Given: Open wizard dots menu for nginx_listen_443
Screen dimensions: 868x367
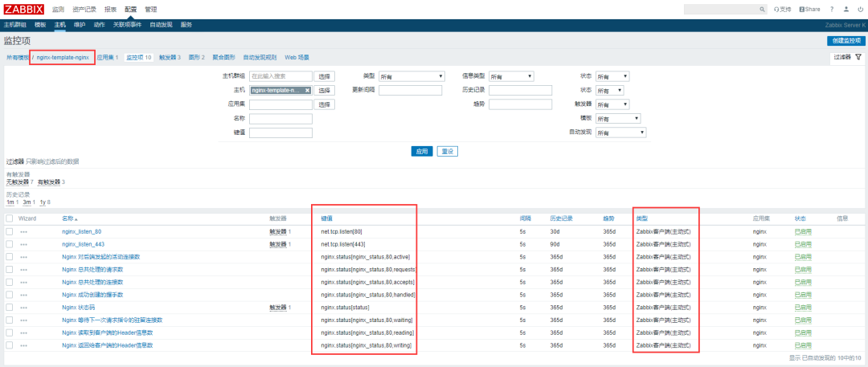Looking at the screenshot, I should pyautogui.click(x=24, y=245).
